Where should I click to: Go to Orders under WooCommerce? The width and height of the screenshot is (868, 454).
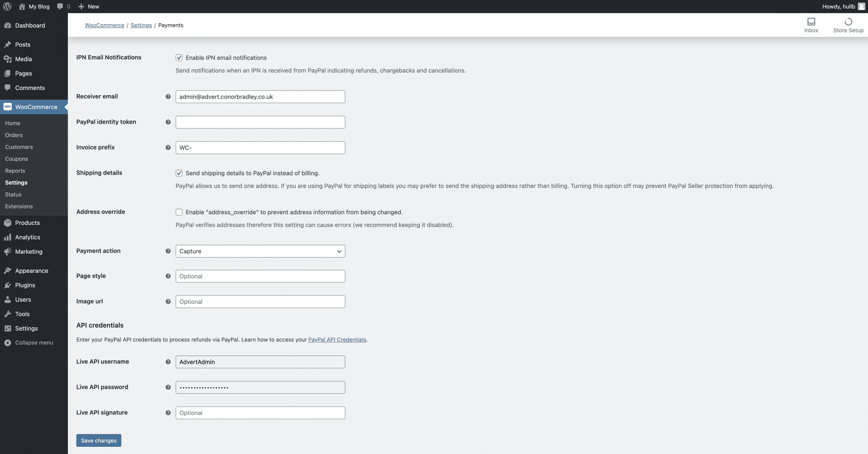click(14, 135)
